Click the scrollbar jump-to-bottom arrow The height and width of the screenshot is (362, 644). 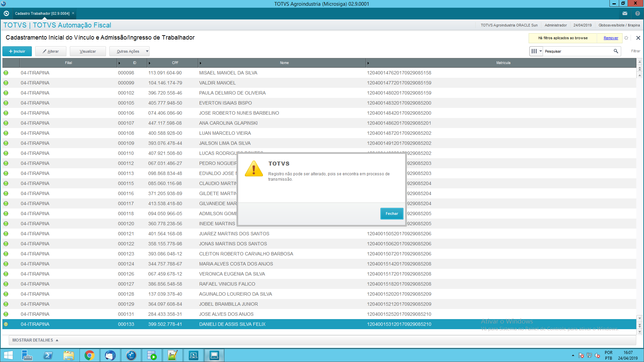pos(640,332)
